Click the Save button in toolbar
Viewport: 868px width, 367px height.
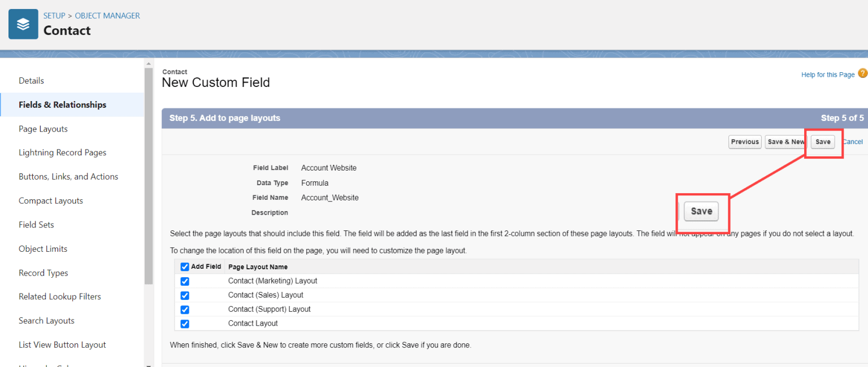(x=823, y=142)
